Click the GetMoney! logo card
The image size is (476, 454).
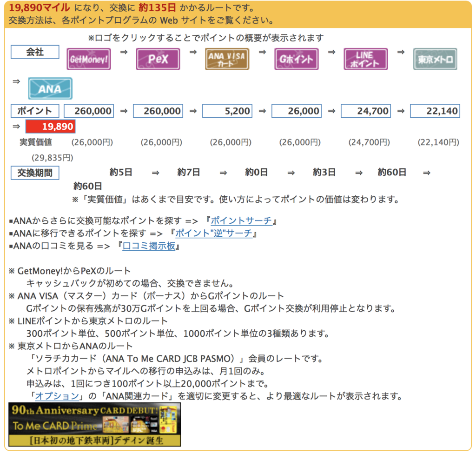point(89,59)
